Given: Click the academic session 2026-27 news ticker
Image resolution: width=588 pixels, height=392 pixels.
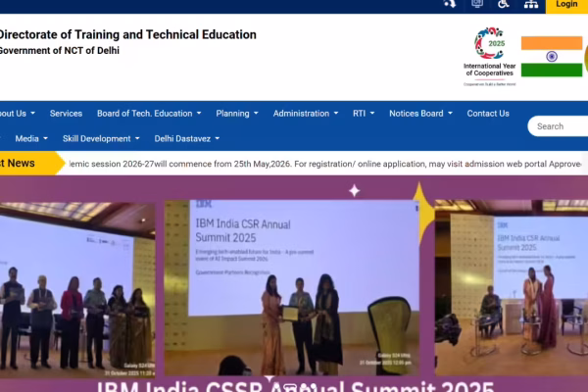Looking at the screenshot, I should click(325, 164).
